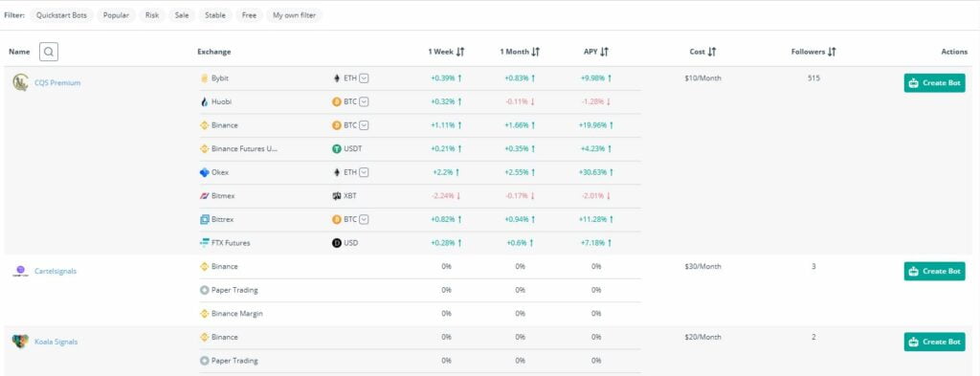Toggle the My own filter chip
Viewport: 980px width, 376px height.
coord(294,15)
